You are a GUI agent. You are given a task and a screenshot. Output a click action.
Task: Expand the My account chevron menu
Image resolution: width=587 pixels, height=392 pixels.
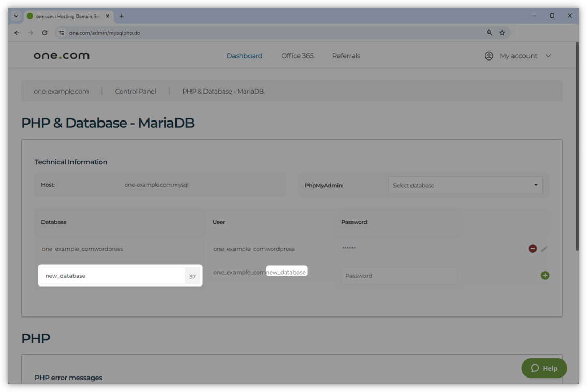tap(548, 56)
